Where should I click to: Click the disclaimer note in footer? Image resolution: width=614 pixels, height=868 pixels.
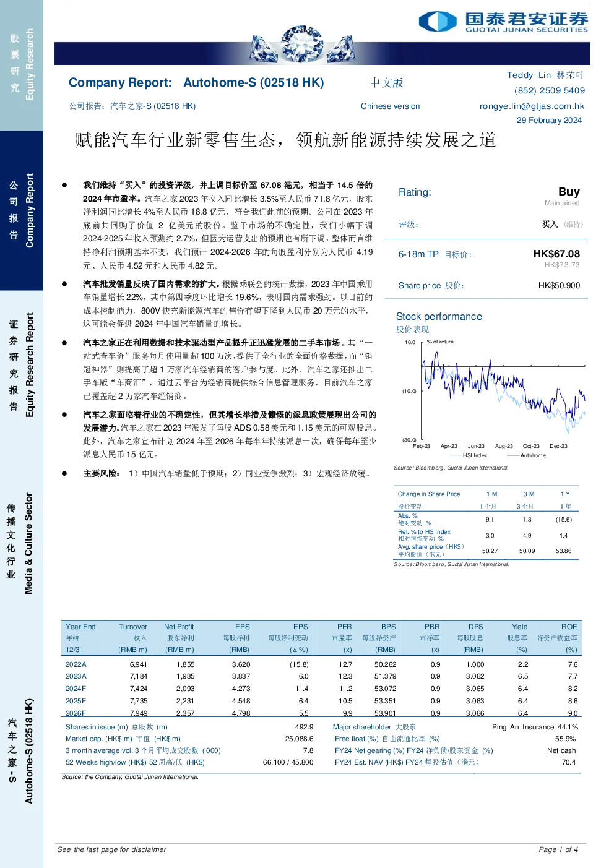click(x=111, y=849)
